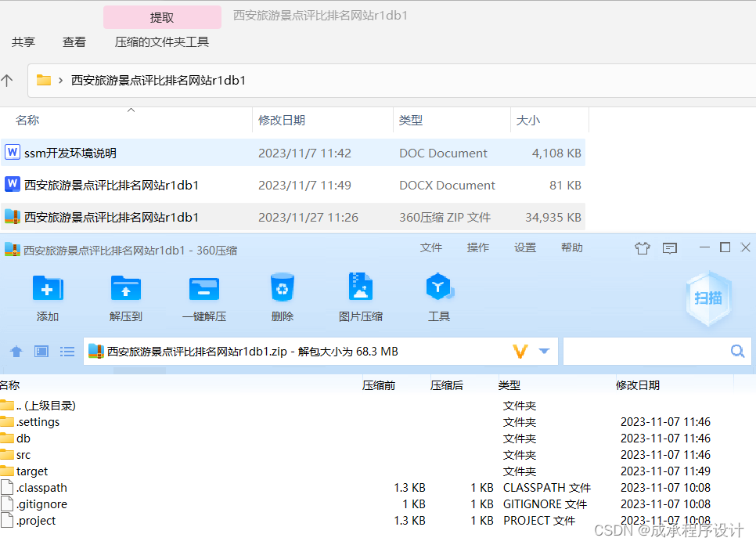Switch to large icon view in 360压缩
Image resolution: width=756 pixels, height=545 pixels.
pyautogui.click(x=41, y=351)
